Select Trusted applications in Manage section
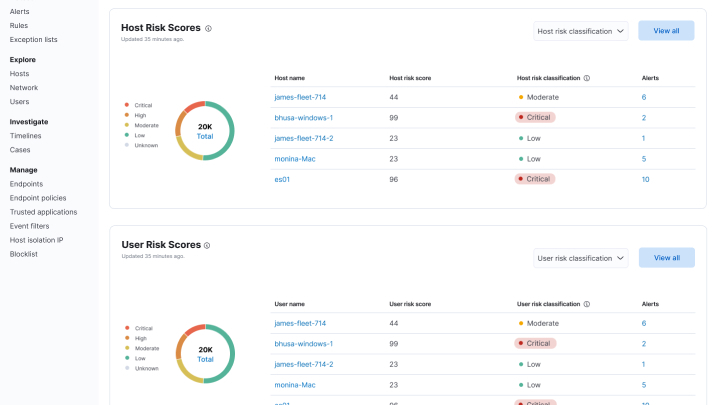The image size is (720, 405). point(43,212)
